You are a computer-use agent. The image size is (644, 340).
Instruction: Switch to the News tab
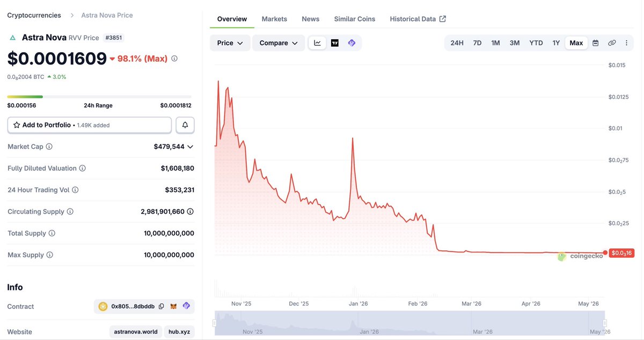click(x=311, y=19)
